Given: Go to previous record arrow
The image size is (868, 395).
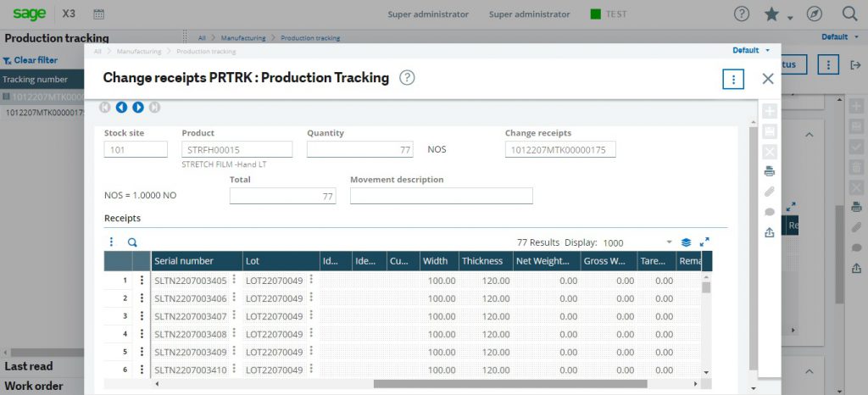Looking at the screenshot, I should [x=121, y=108].
